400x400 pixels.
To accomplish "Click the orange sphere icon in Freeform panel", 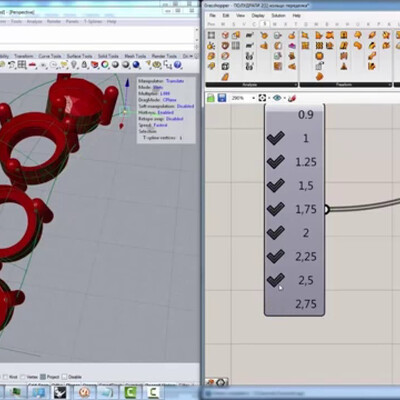I will click(319, 56).
